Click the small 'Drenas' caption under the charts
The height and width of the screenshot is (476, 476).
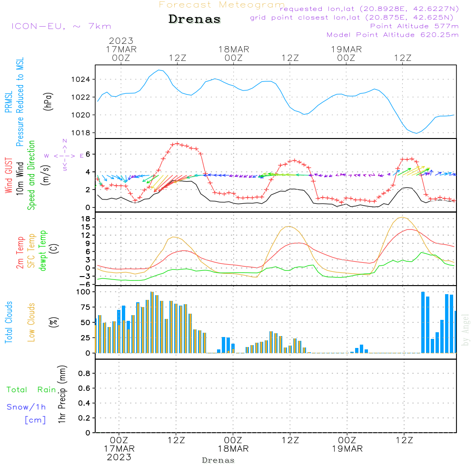(218, 460)
